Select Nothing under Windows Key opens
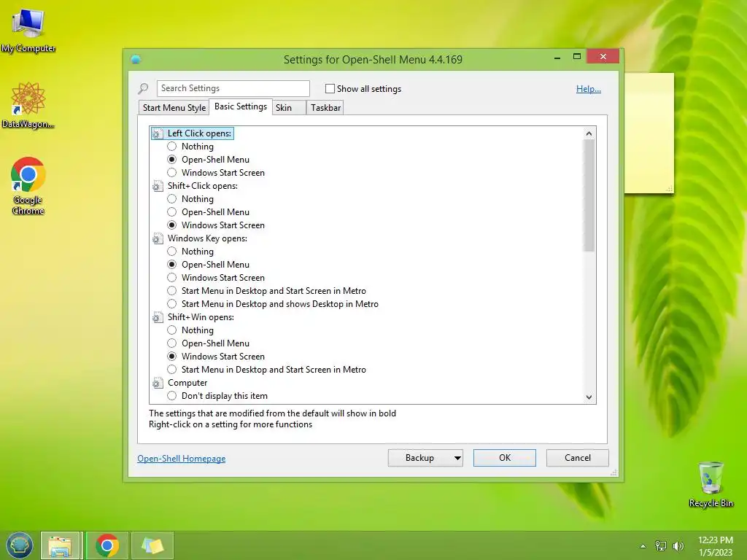 (x=172, y=252)
